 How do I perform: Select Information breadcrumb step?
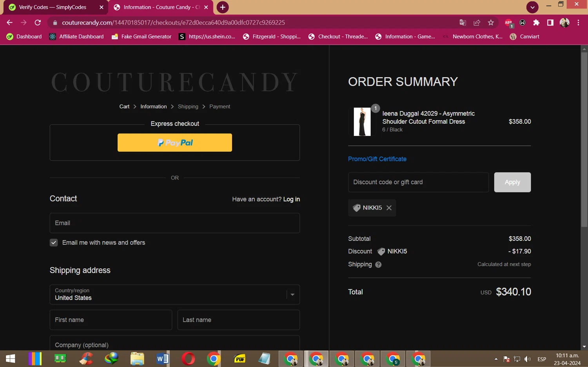coord(154,107)
